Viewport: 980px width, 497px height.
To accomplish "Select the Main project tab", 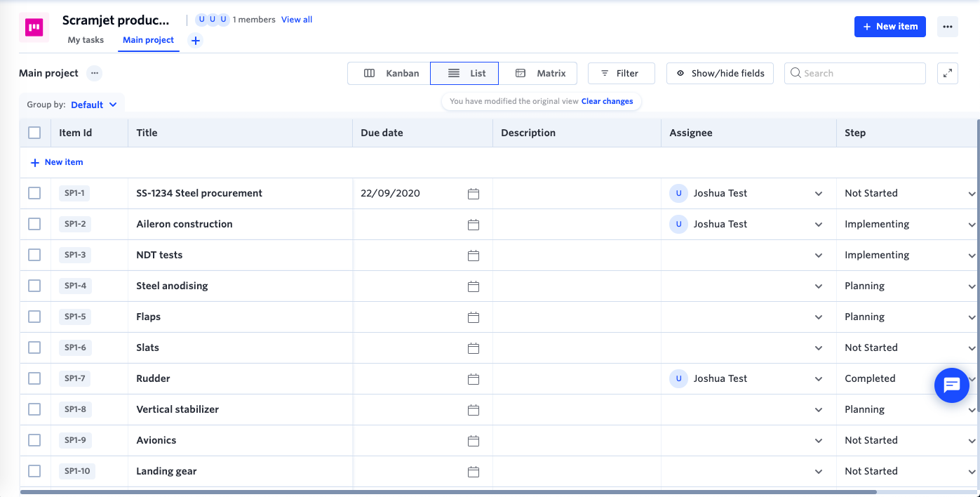I will click(148, 40).
